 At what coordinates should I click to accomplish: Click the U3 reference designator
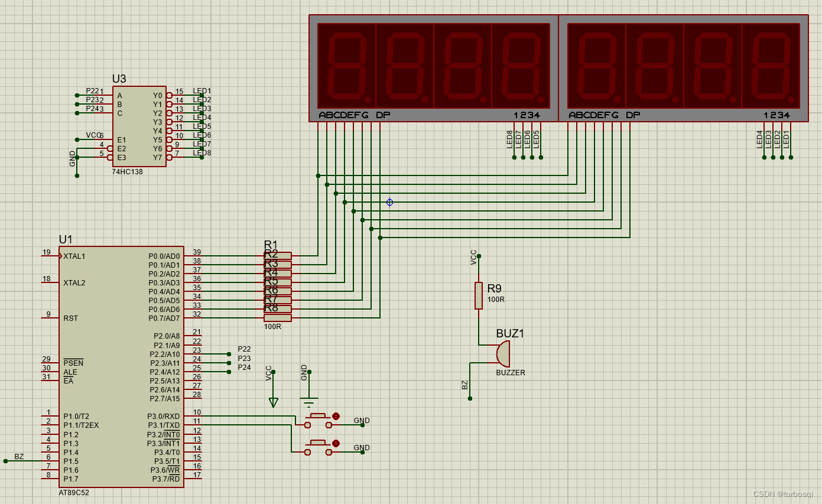pos(119,79)
